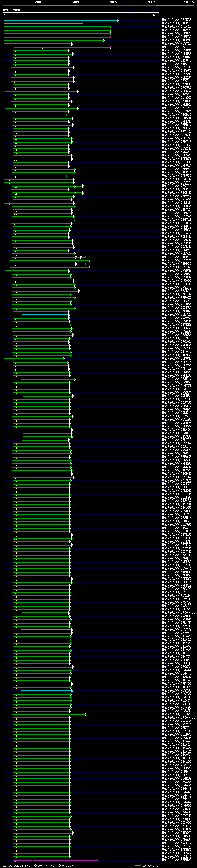This screenshot has width=197, height=868.
Task: Select hit label UniRef100_Q2XTE0
Action: coord(177,765)
